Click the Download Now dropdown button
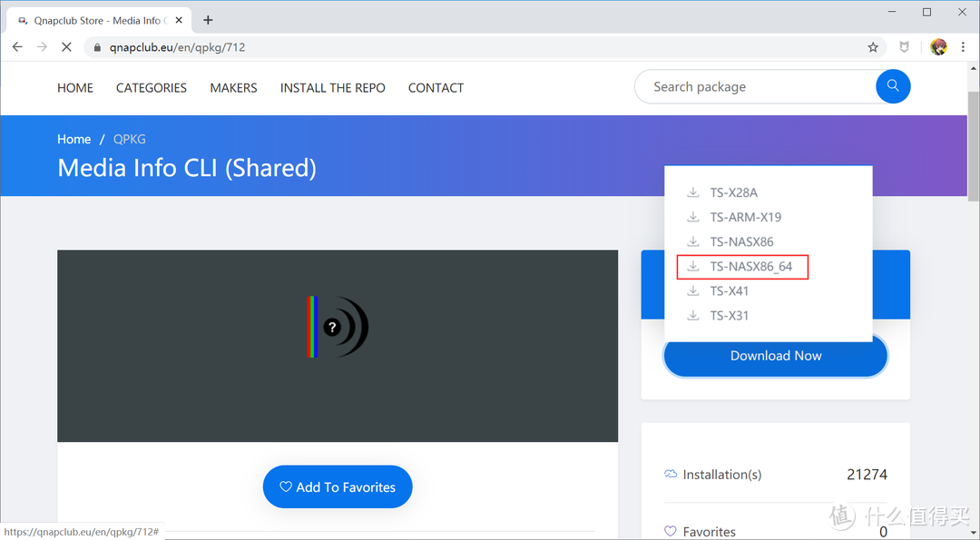 pos(776,356)
